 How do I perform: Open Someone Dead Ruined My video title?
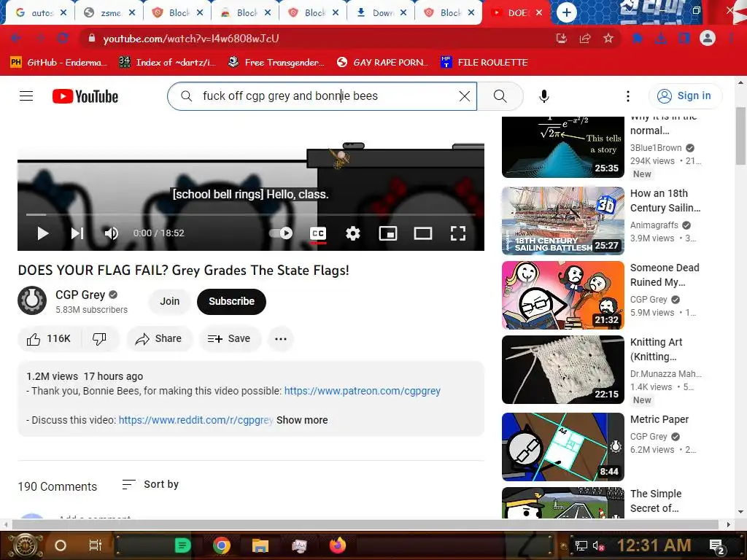(665, 275)
